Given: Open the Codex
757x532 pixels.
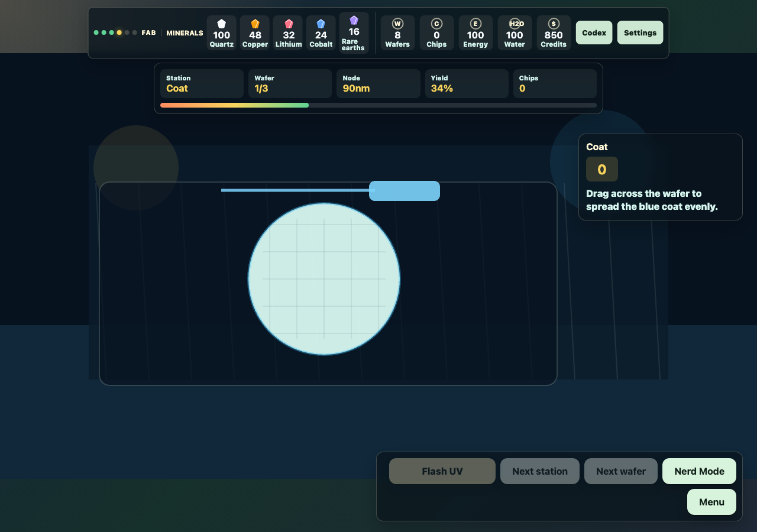Looking at the screenshot, I should [x=594, y=33].
